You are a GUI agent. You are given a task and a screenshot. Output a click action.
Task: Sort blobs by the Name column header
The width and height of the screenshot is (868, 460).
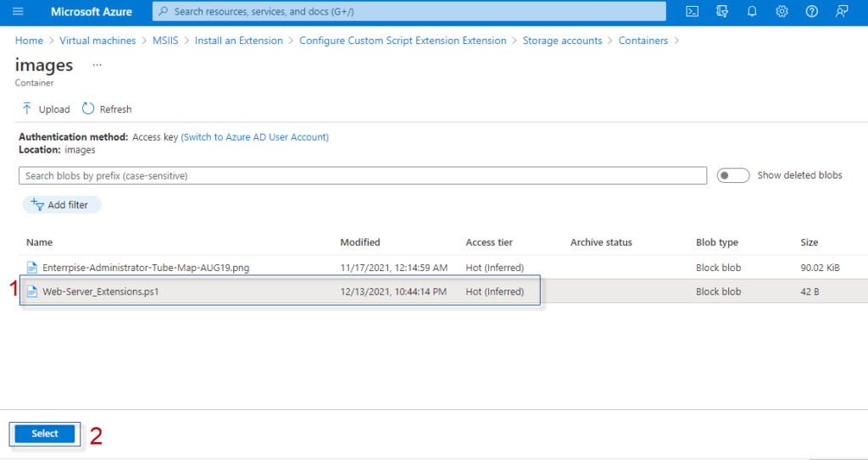(39, 242)
